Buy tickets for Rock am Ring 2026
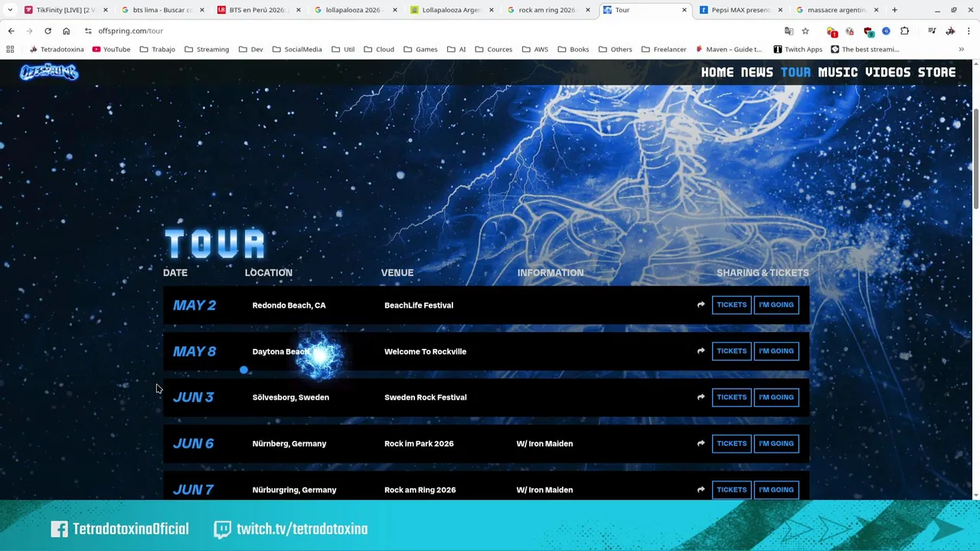980x551 pixels. tap(731, 489)
